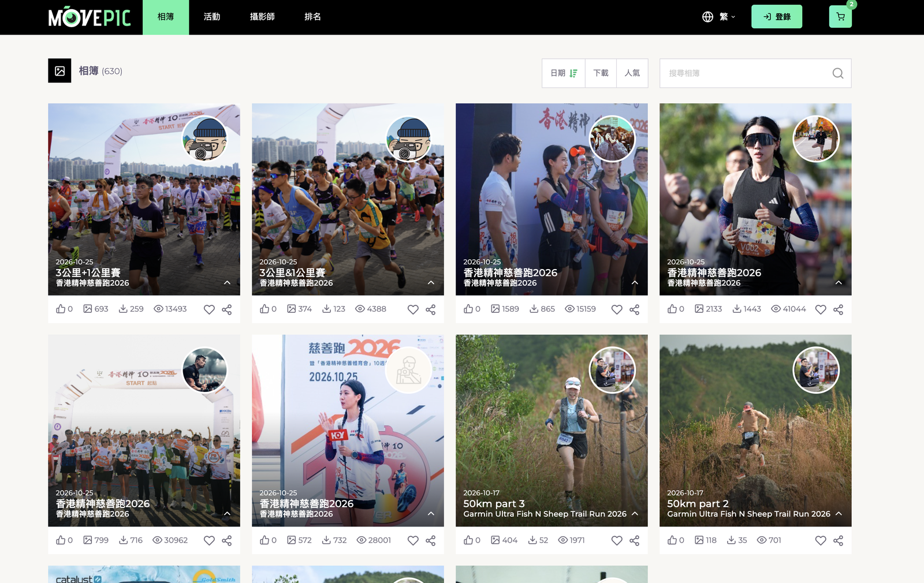Screen dimensions: 924x583
Task: Click the 登錄 login button
Action: [x=777, y=17]
